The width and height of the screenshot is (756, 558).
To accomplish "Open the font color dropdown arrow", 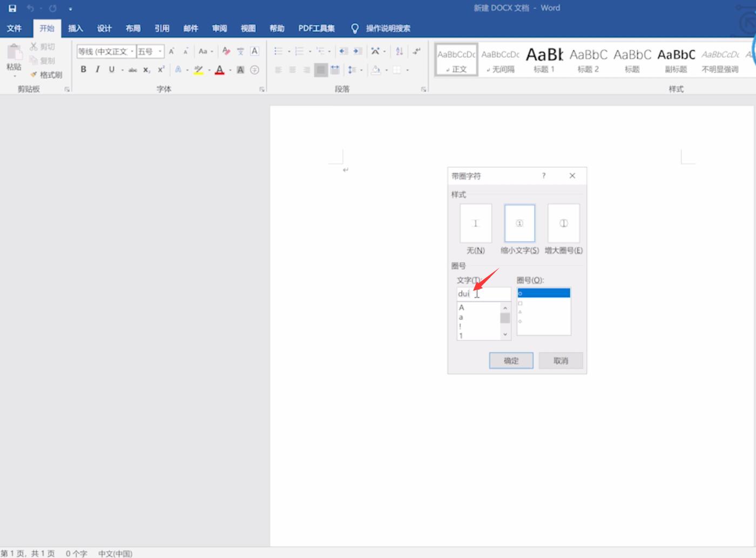I will (x=230, y=70).
